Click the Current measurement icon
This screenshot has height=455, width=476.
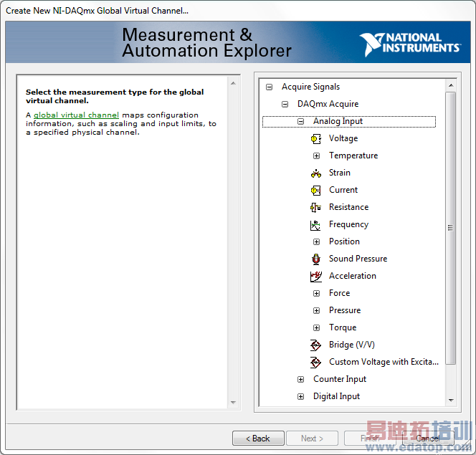click(315, 191)
